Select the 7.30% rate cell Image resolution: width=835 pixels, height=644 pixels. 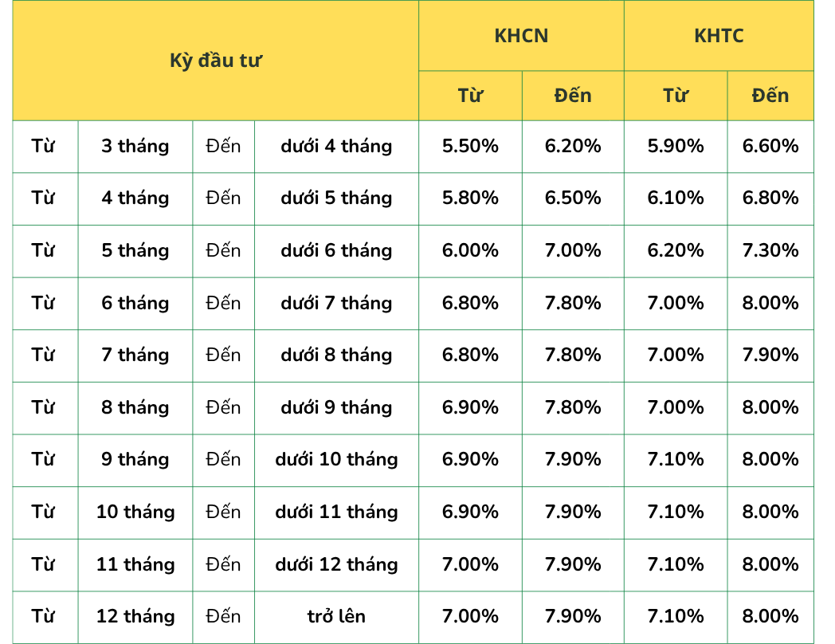point(770,250)
